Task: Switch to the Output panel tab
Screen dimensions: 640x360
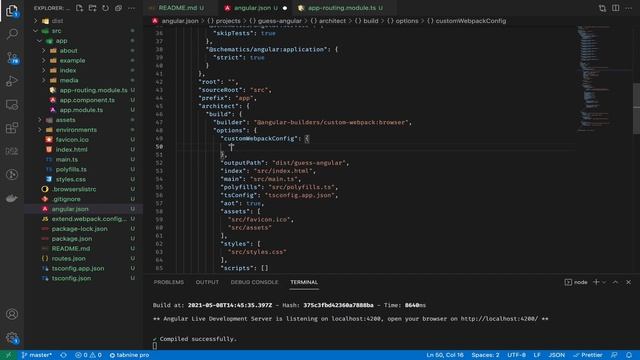Action: click(x=207, y=282)
